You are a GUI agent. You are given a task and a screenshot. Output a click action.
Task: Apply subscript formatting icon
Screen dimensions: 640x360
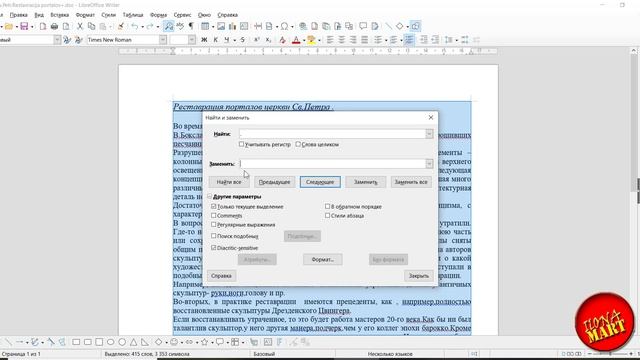point(268,40)
